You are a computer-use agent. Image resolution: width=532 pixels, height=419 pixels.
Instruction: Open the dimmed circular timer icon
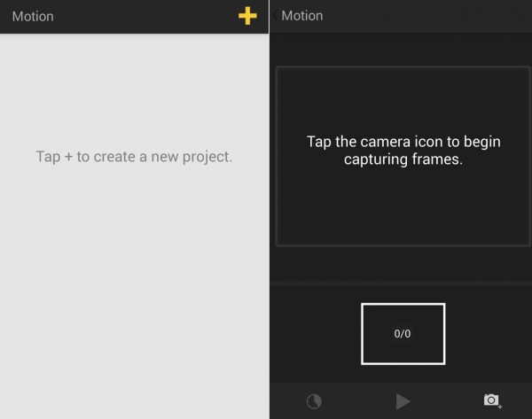314,401
